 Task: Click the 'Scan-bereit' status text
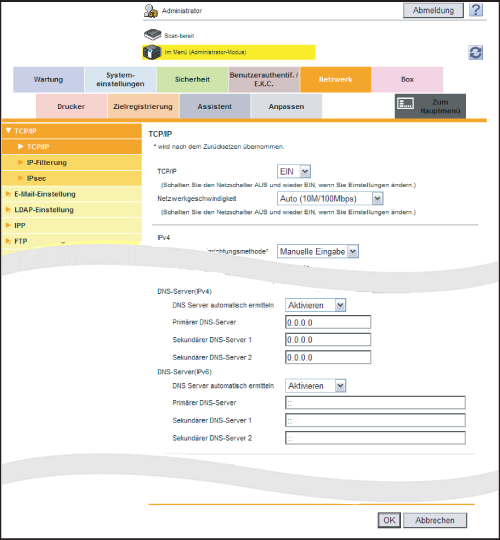[179, 35]
